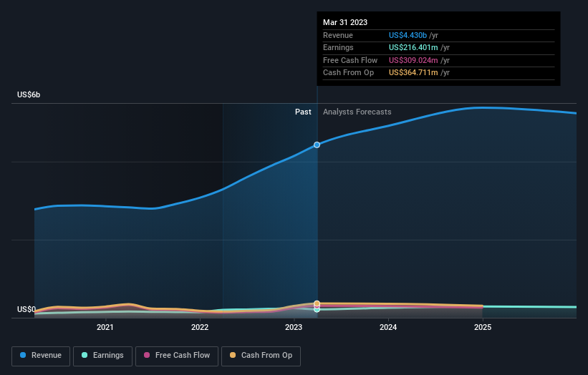Select the 2022 x-axis label
Viewport: 588px width, 375px height.
tap(200, 327)
